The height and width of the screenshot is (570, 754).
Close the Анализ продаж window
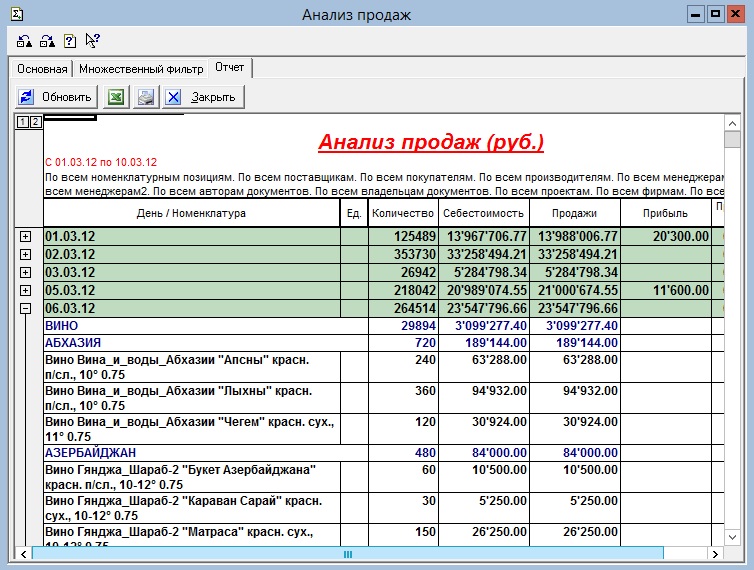736,14
